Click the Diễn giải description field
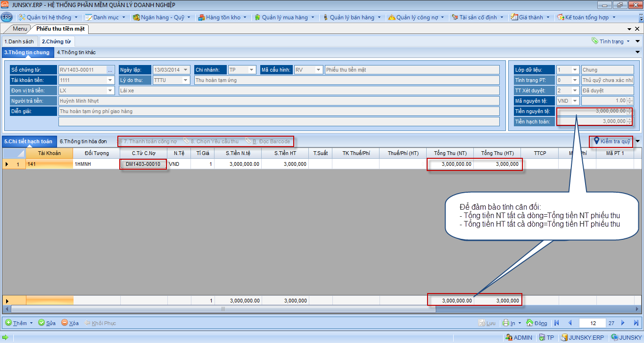 tap(278, 111)
